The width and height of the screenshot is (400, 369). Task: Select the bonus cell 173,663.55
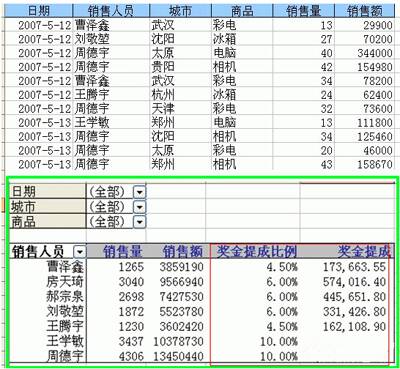pos(354,267)
